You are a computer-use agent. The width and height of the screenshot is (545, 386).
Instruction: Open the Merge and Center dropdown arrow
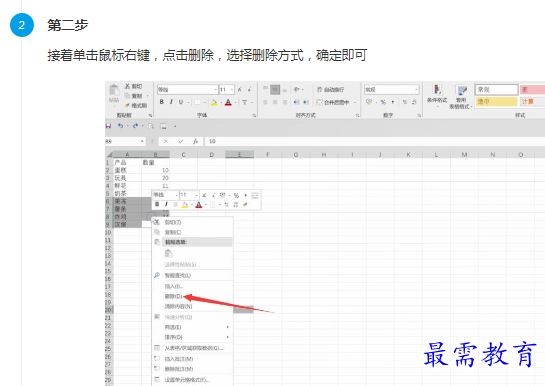pyautogui.click(x=355, y=102)
